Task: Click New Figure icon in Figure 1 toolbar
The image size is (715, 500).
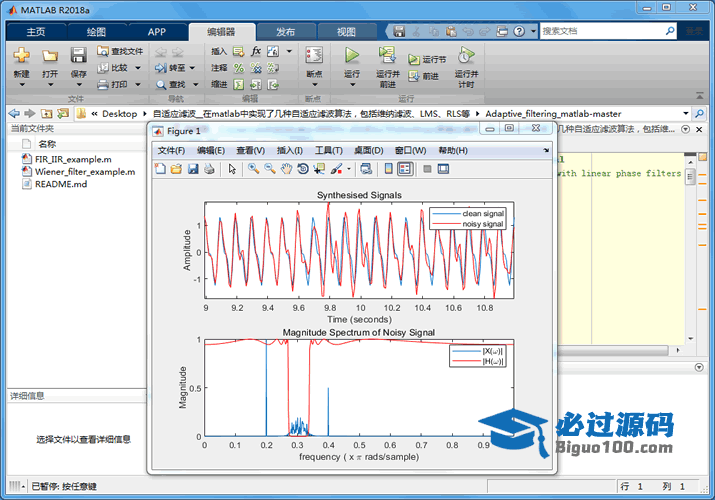Action: point(161,169)
